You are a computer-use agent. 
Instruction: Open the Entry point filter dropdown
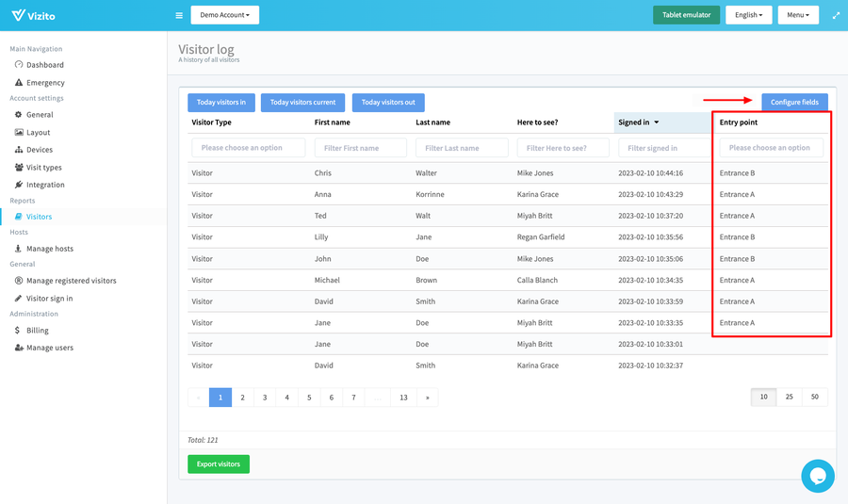tap(771, 148)
